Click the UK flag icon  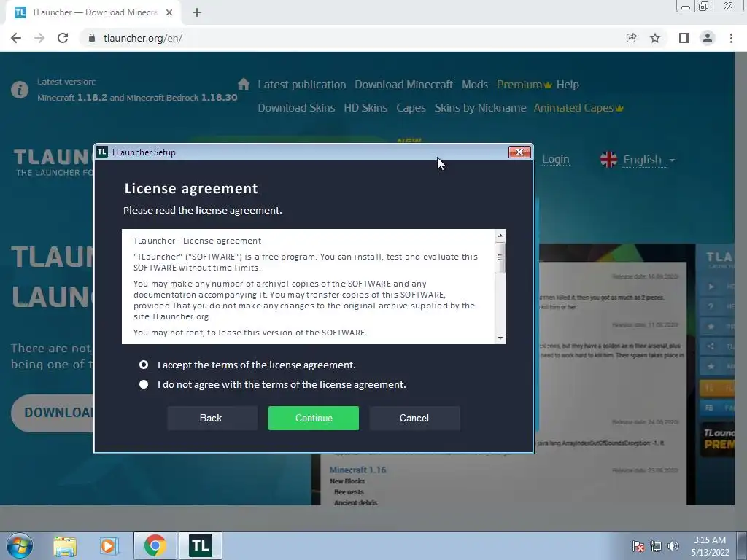click(x=608, y=160)
